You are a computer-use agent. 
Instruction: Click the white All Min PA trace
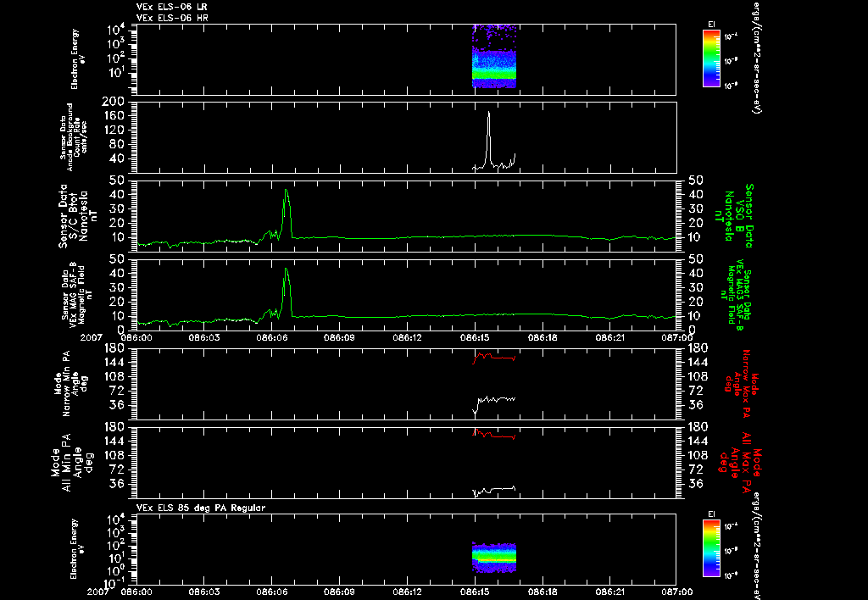494,491
